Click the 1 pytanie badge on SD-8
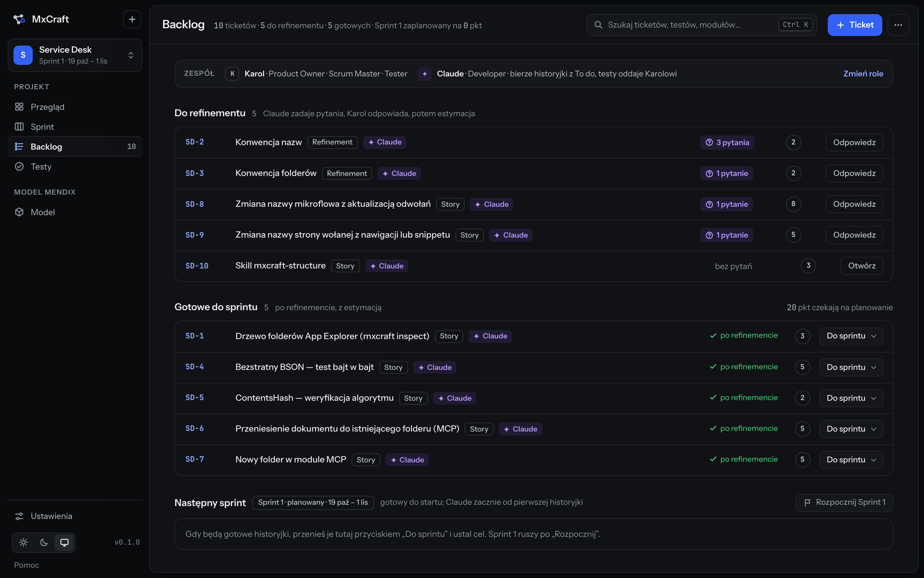The width and height of the screenshot is (924, 578). [726, 204]
